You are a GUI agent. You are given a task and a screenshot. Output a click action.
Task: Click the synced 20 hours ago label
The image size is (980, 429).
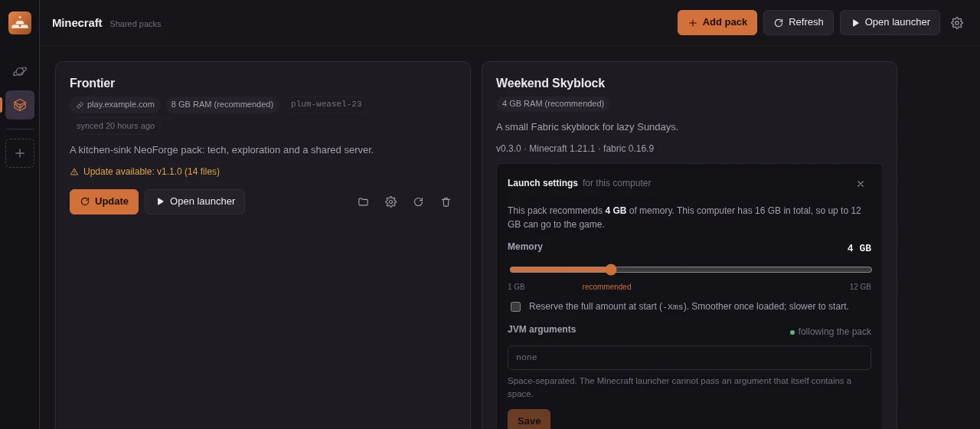116,126
